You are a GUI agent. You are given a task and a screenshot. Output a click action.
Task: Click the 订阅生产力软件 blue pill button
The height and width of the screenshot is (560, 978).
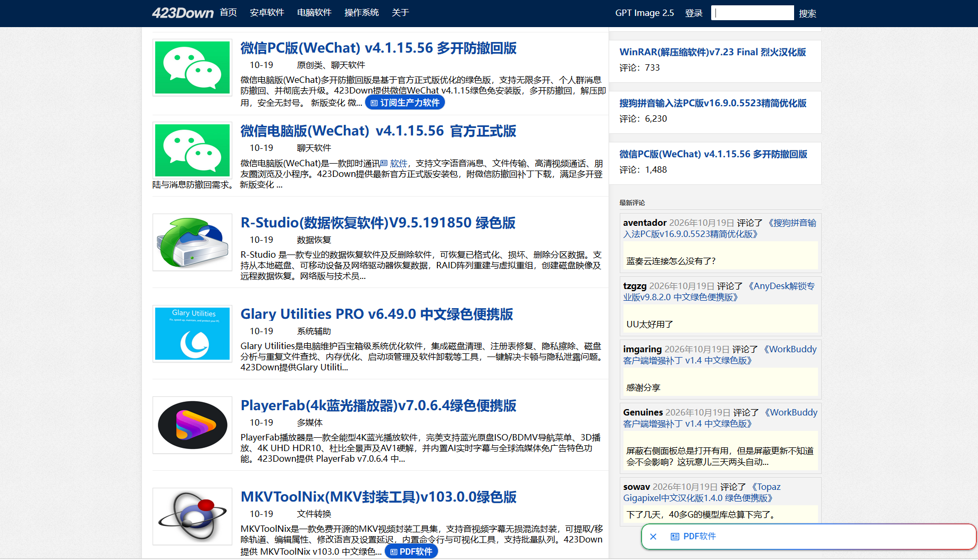coord(405,103)
